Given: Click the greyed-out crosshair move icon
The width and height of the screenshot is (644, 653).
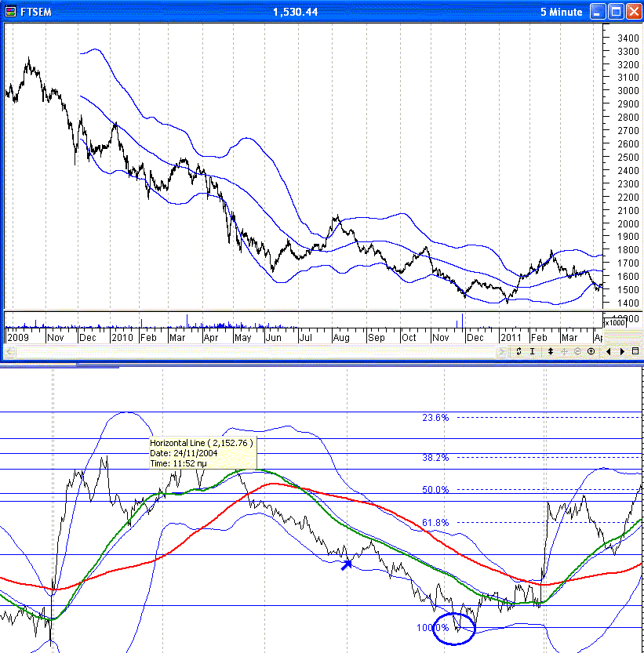Looking at the screenshot, I should tap(565, 352).
